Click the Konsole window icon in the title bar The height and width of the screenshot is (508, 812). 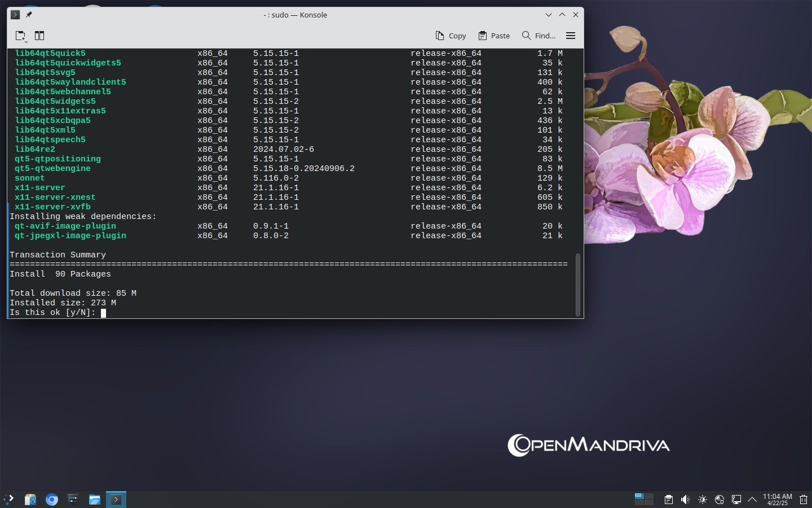click(16, 15)
